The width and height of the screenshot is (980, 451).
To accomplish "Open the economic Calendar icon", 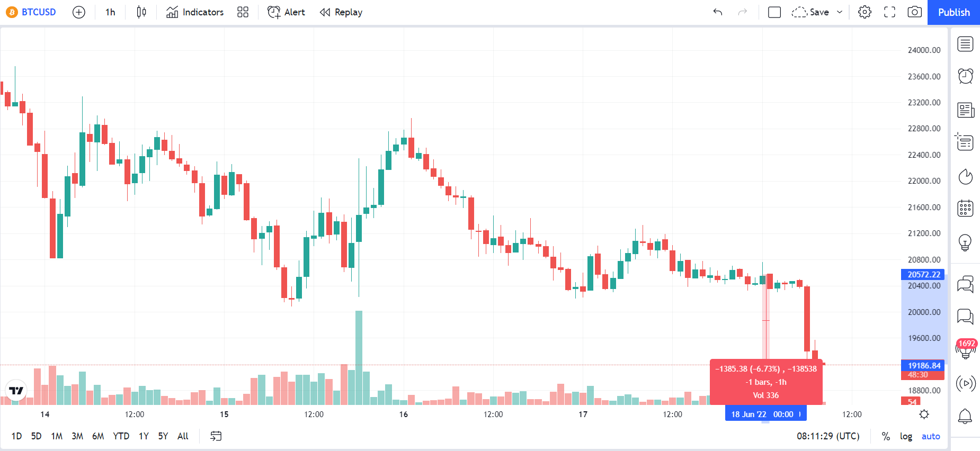I will click(965, 209).
